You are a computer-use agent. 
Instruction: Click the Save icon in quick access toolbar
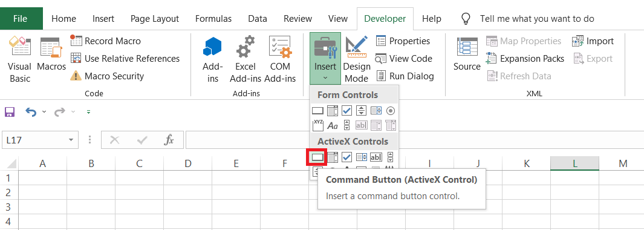(10, 112)
